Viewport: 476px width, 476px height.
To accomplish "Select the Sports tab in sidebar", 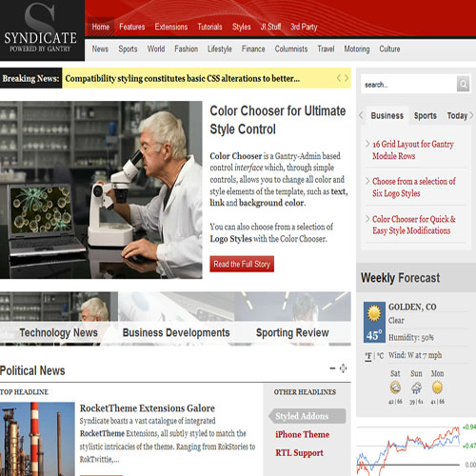I will 426,115.
